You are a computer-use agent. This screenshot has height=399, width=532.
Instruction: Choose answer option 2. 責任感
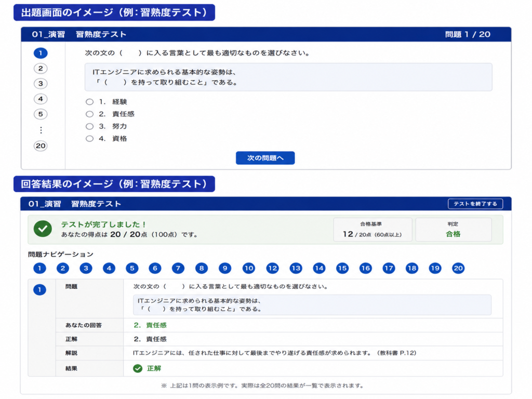pos(110,114)
